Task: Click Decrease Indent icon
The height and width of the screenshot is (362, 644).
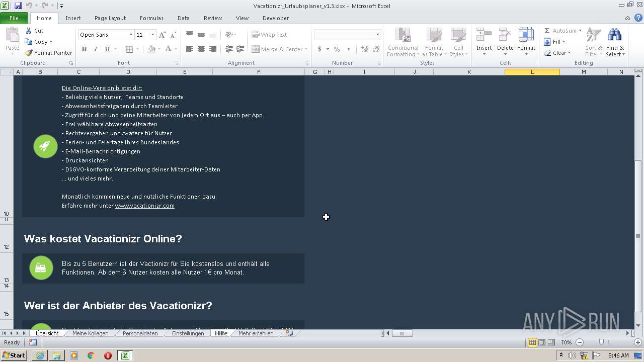Action: (x=229, y=49)
